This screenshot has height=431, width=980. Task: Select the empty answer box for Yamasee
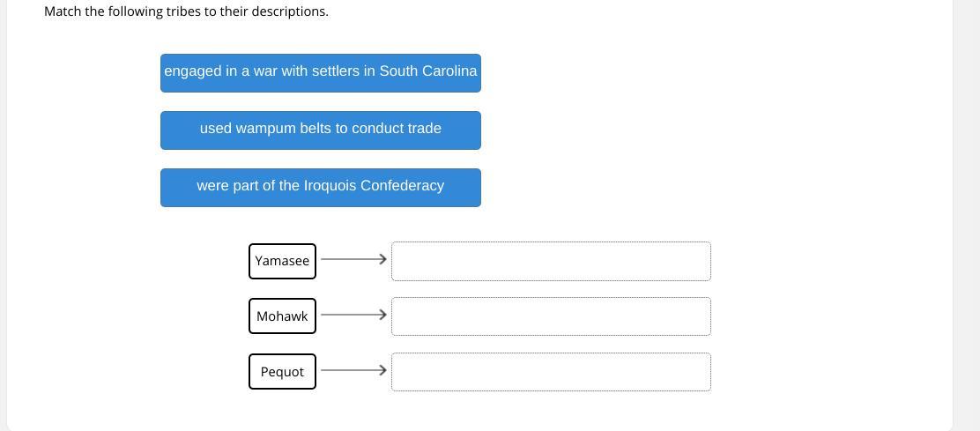click(x=551, y=261)
